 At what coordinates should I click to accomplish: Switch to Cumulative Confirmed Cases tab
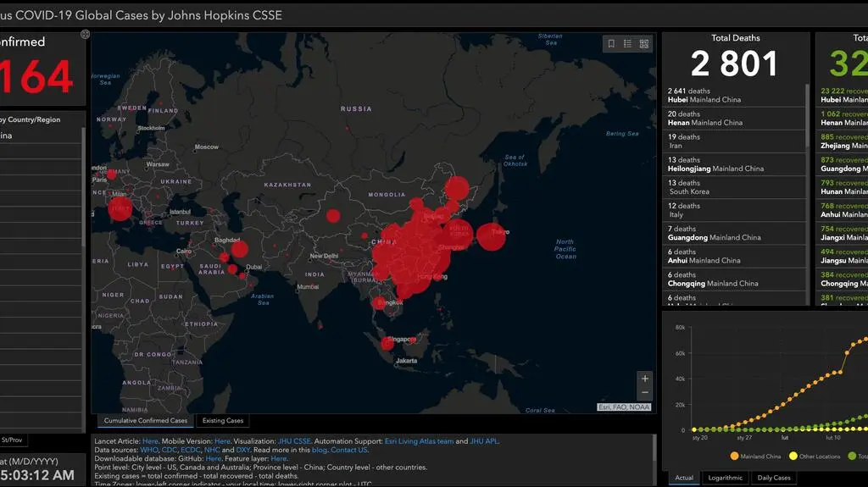pos(146,421)
